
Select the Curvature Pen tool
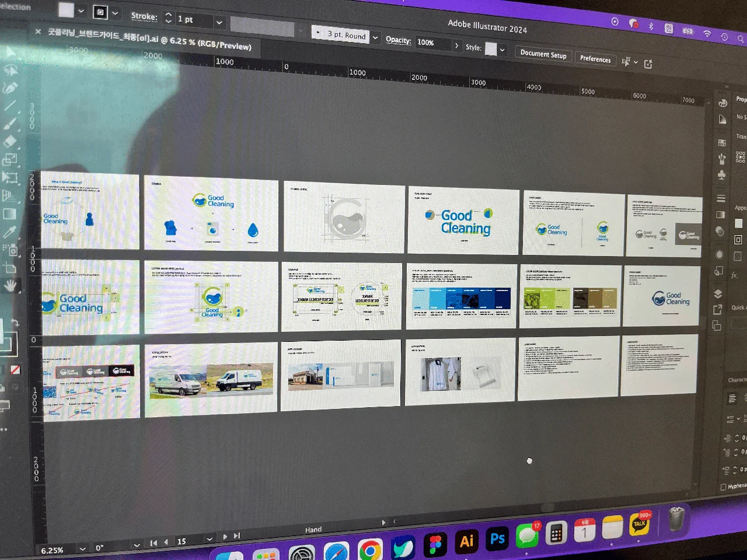(11, 87)
